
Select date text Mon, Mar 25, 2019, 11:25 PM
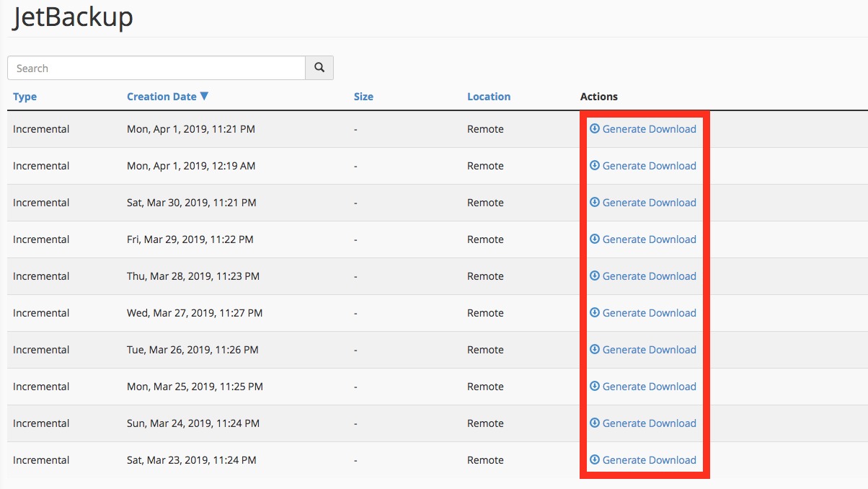[x=195, y=387]
